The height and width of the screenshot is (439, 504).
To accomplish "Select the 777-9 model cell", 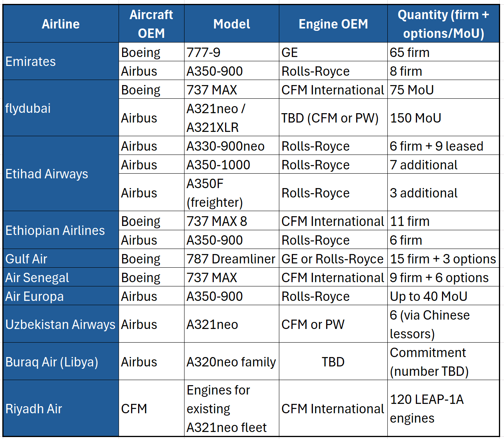I will point(231,52).
